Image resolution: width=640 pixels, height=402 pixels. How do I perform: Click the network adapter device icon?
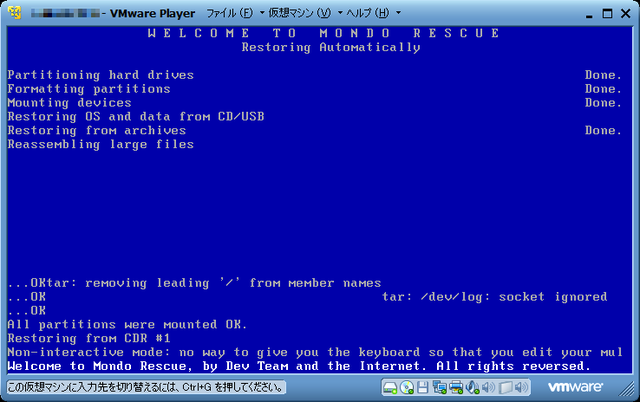440,387
